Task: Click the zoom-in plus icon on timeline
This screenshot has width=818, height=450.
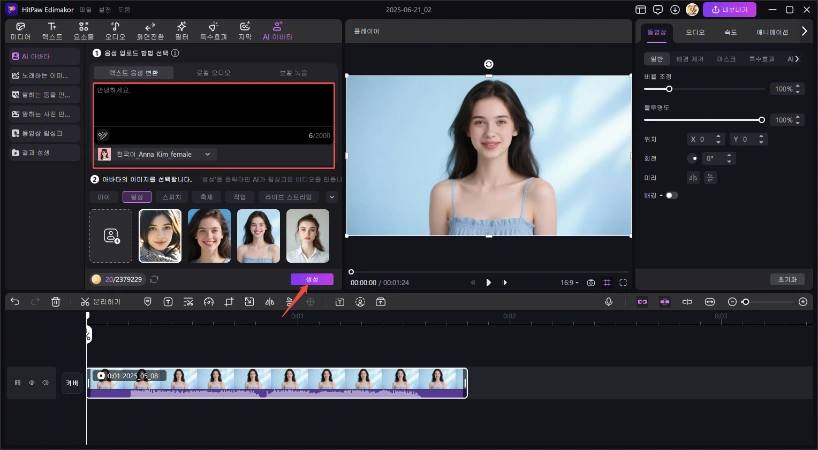Action: point(803,302)
